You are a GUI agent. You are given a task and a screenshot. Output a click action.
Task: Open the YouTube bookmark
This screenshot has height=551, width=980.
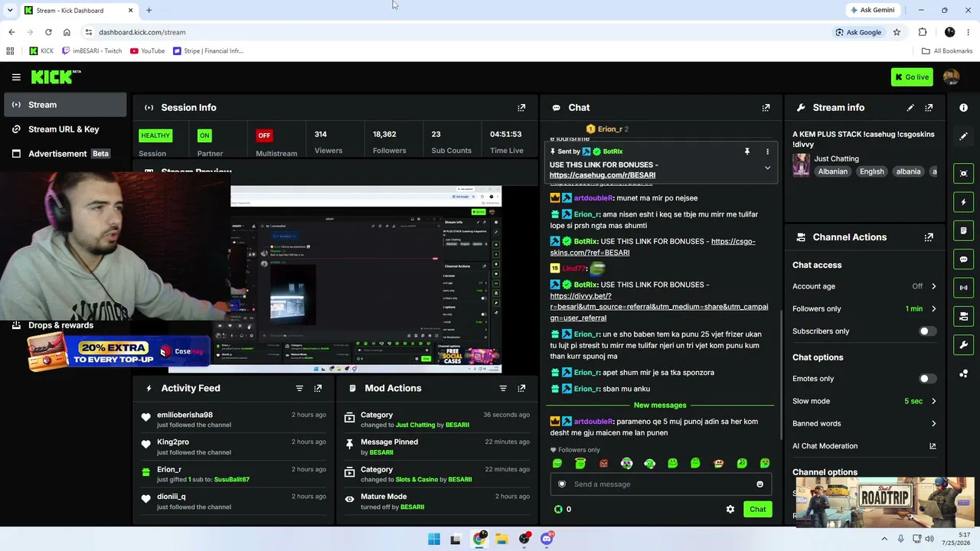click(147, 51)
